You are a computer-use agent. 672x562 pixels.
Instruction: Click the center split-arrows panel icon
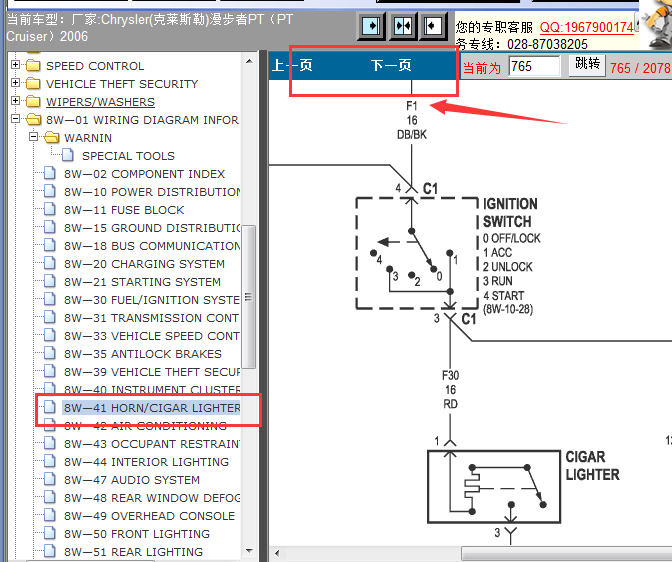click(x=403, y=26)
